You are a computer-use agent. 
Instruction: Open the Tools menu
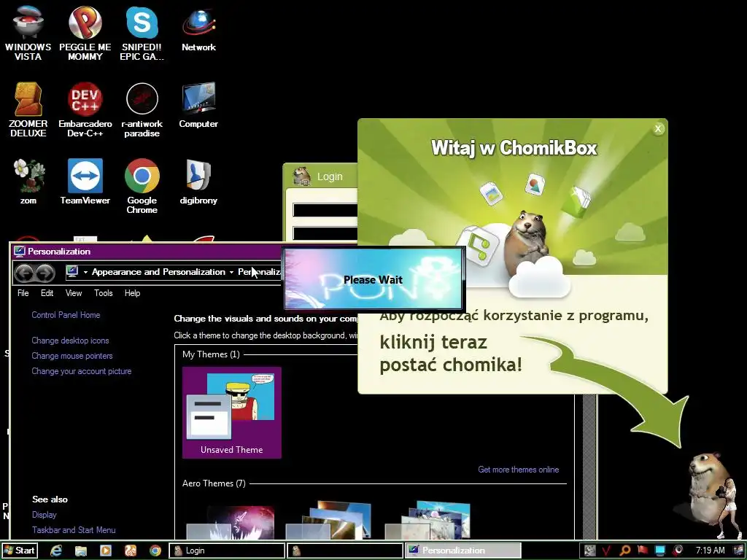coord(104,293)
